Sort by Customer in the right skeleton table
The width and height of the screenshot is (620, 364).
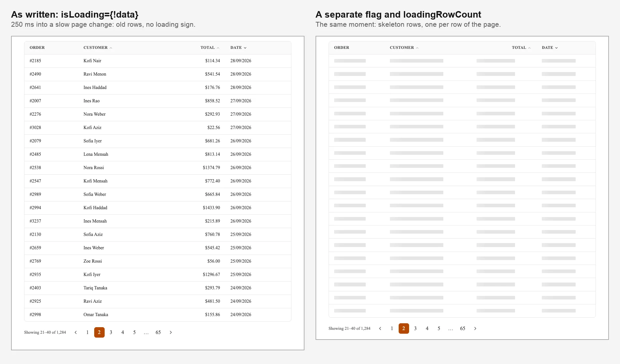(404, 48)
